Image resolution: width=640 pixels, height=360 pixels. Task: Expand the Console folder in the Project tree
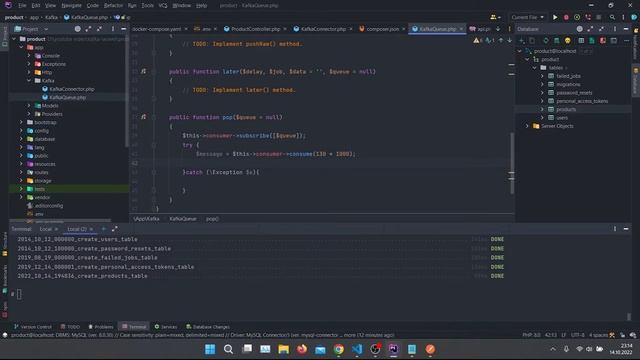point(29,56)
